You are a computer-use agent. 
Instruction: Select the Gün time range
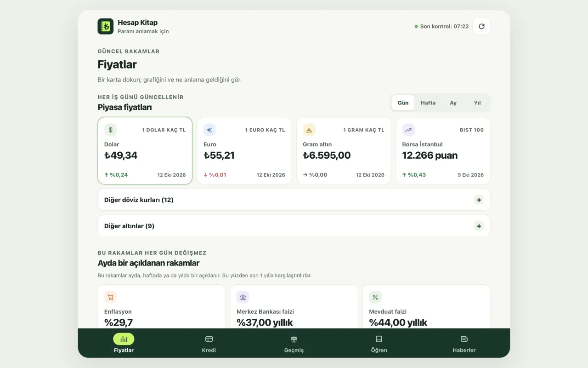(x=403, y=103)
